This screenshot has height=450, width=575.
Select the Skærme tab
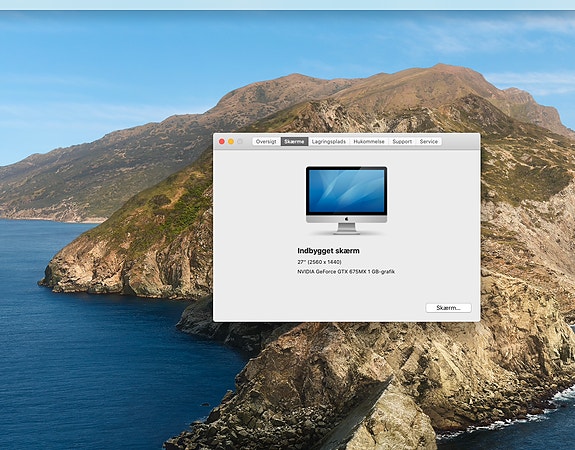(x=294, y=142)
